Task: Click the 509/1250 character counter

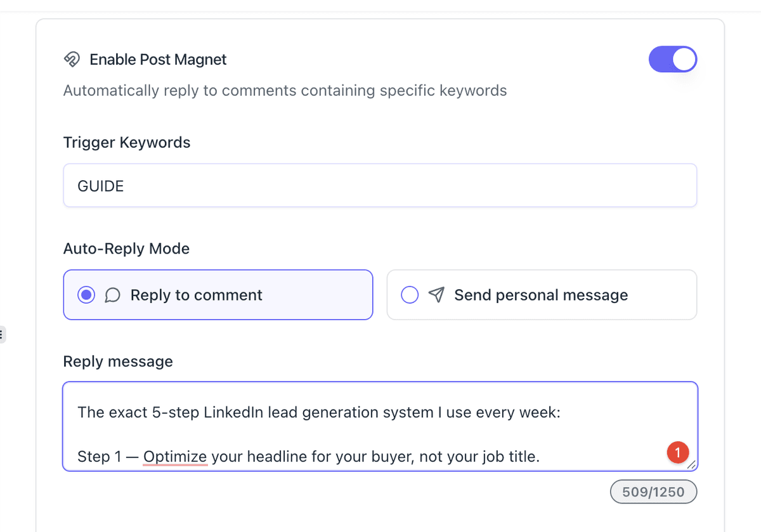Action: click(x=653, y=492)
